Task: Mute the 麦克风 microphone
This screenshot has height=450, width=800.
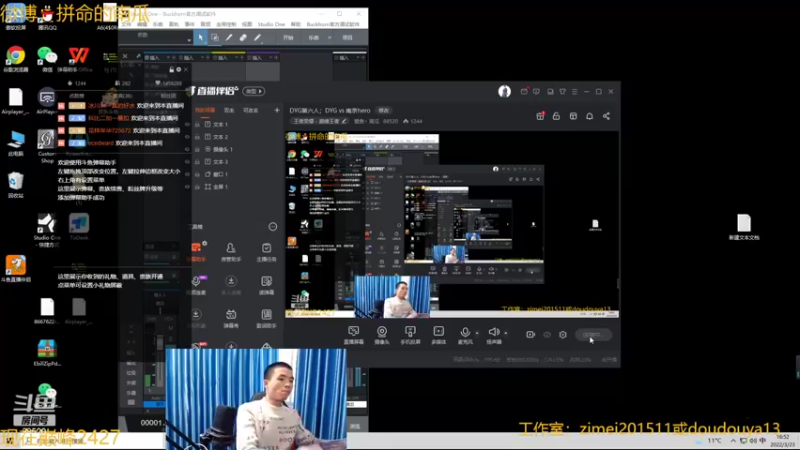Action: pyautogui.click(x=465, y=333)
